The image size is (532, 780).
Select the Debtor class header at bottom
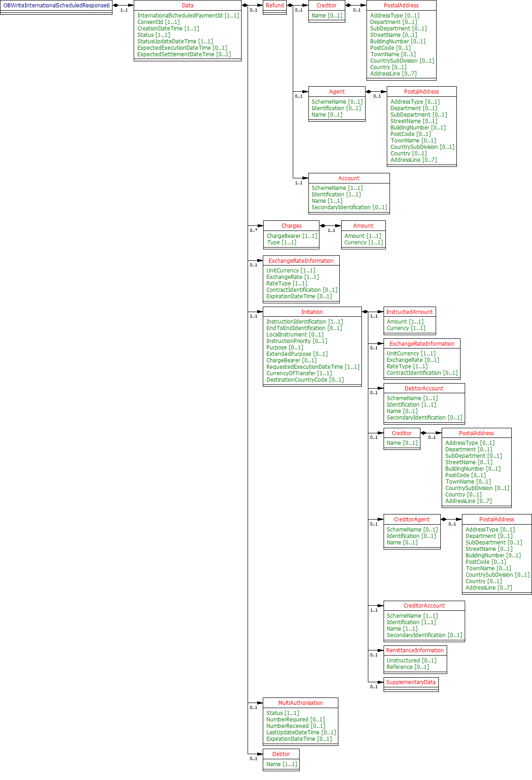281,754
